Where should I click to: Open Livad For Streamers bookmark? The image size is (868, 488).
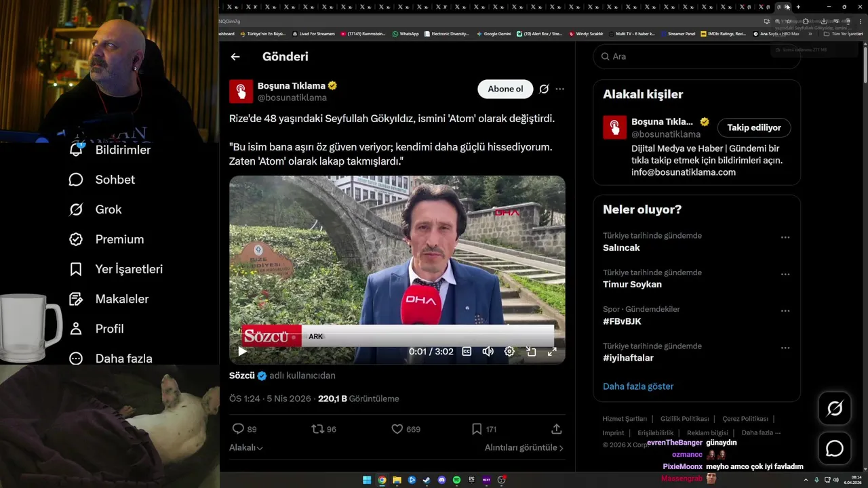click(313, 34)
